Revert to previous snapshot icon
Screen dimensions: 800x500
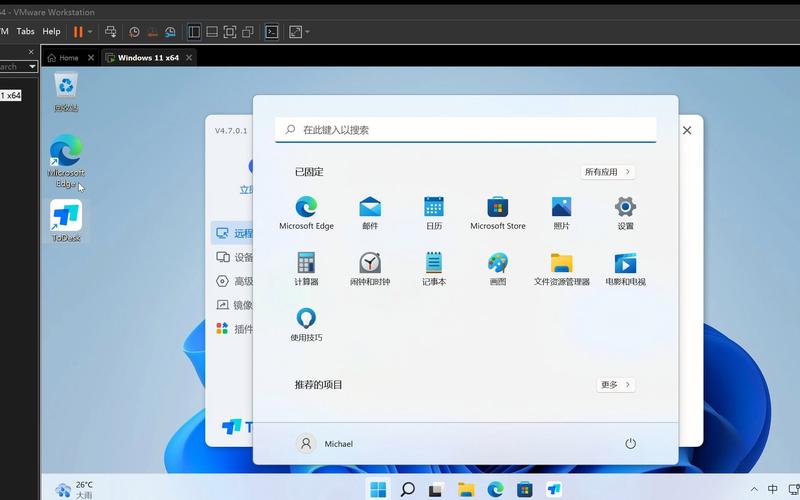(x=152, y=32)
